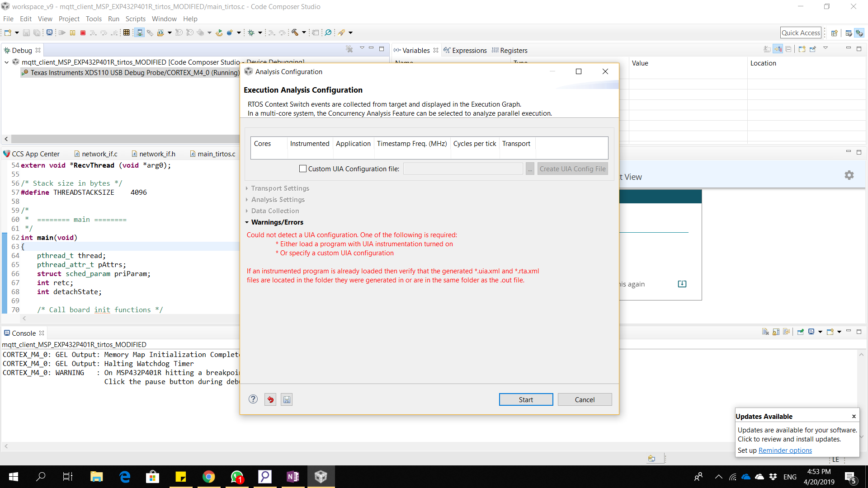The width and height of the screenshot is (868, 488).
Task: Click the red restore defaults arrow icon
Action: (x=270, y=399)
